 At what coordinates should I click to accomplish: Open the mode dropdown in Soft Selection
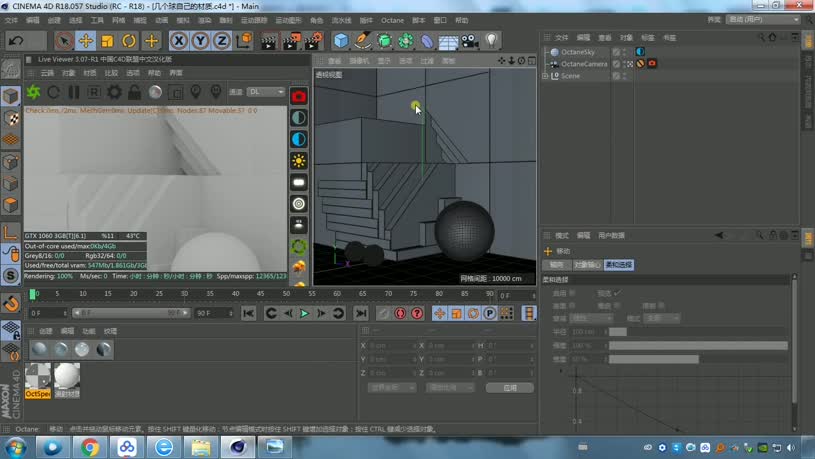click(661, 318)
